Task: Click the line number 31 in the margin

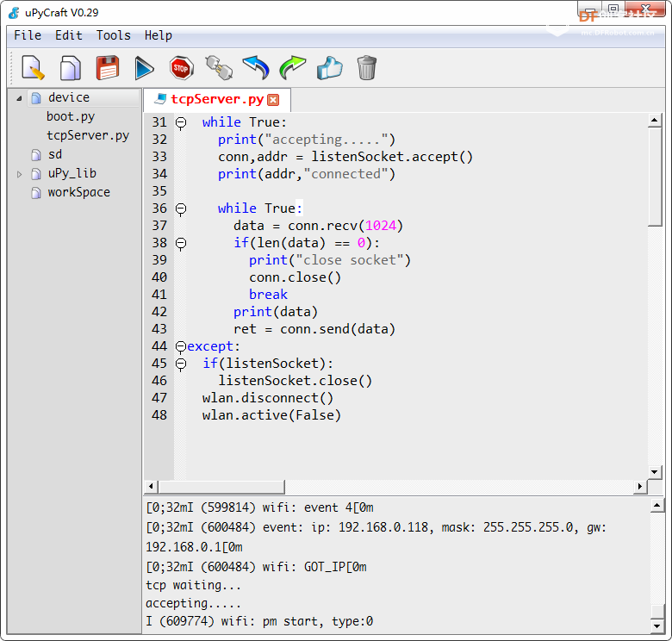Action: 159,122
